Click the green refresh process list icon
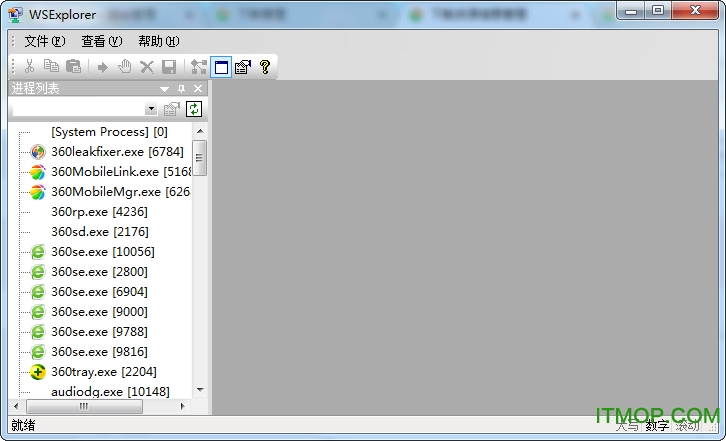The image size is (726, 441). tap(194, 109)
